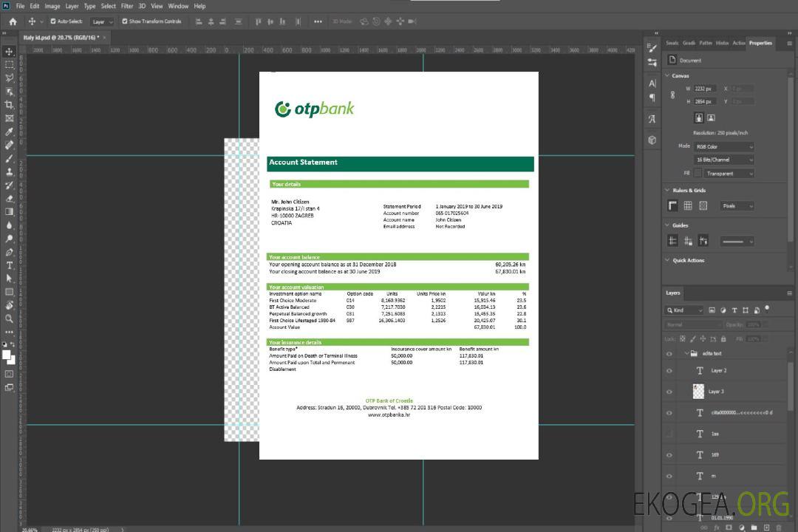Click the Fill color swatch in Properties
The width and height of the screenshot is (798, 532).
click(x=698, y=173)
